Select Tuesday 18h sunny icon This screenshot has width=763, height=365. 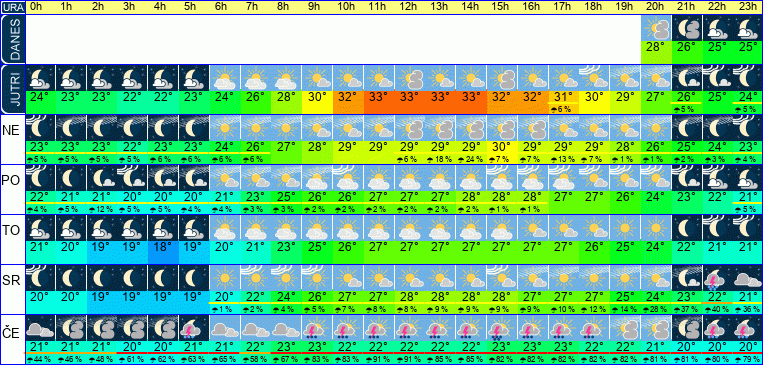[594, 228]
